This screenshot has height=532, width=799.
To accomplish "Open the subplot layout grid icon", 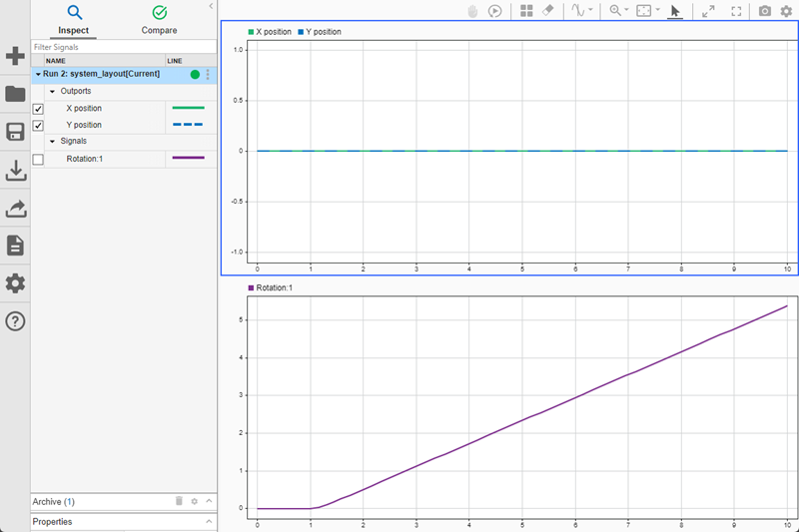I will (x=526, y=11).
